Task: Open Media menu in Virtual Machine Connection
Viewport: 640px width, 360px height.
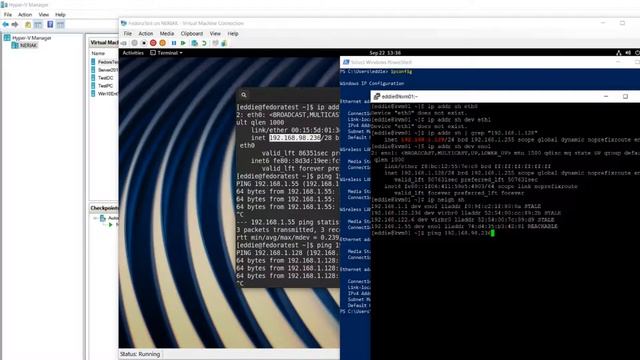Action: pyautogui.click(x=167, y=33)
